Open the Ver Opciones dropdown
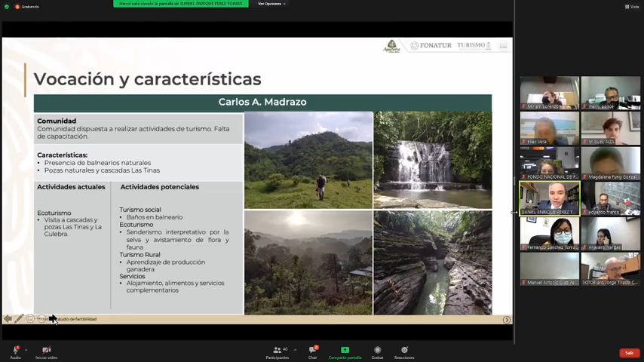 tap(271, 4)
